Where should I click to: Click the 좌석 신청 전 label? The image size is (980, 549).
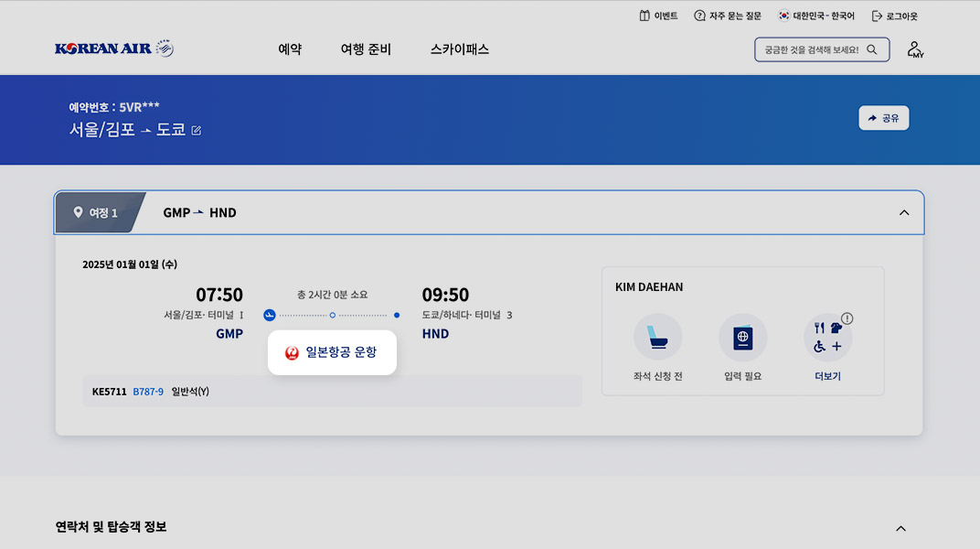(657, 376)
